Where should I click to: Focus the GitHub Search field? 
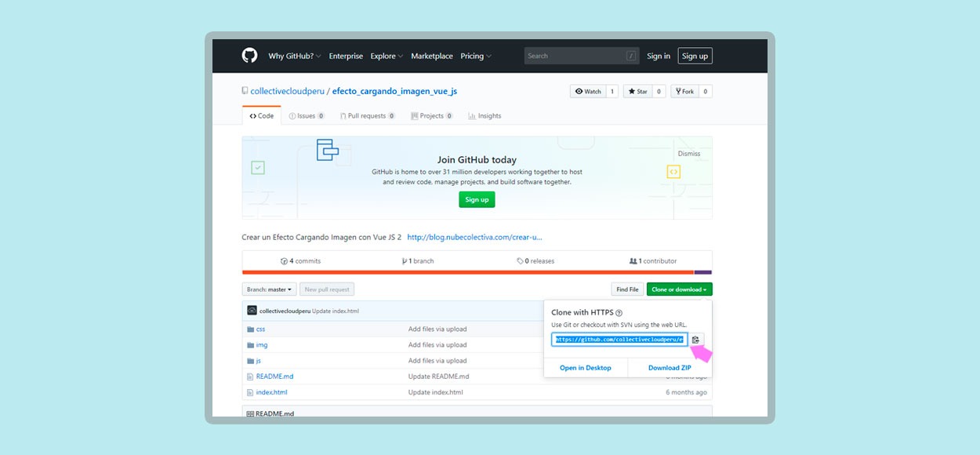point(582,56)
